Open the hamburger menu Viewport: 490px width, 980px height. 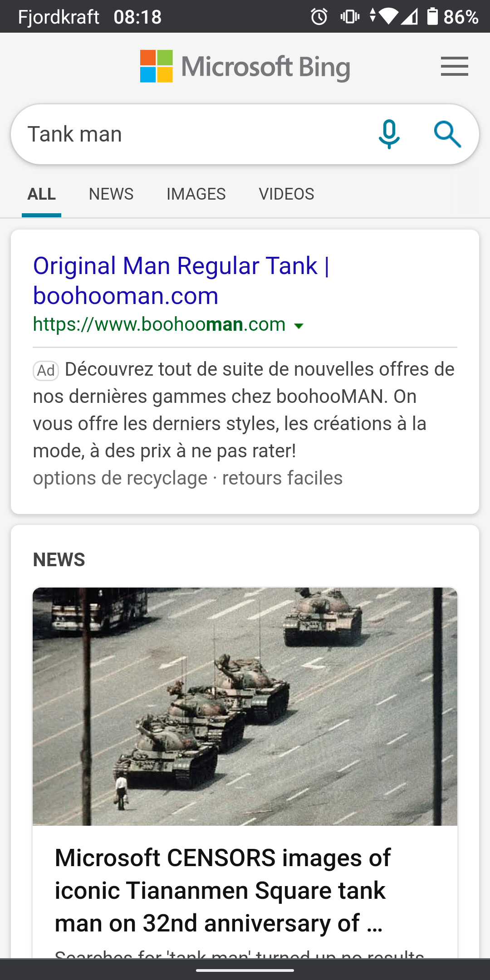[x=454, y=66]
